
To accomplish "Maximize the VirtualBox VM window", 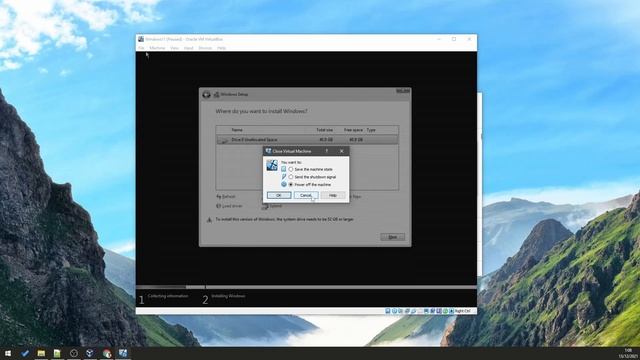I will 454,39.
